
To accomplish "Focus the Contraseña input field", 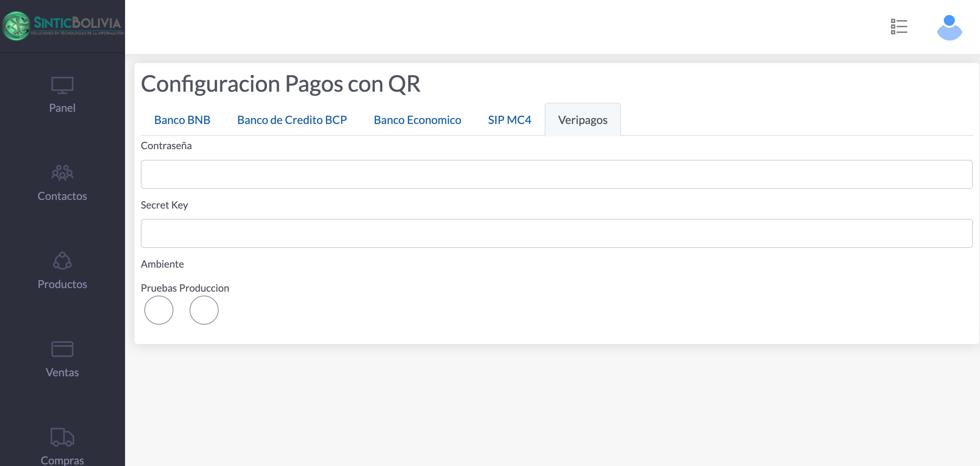I will 556,174.
